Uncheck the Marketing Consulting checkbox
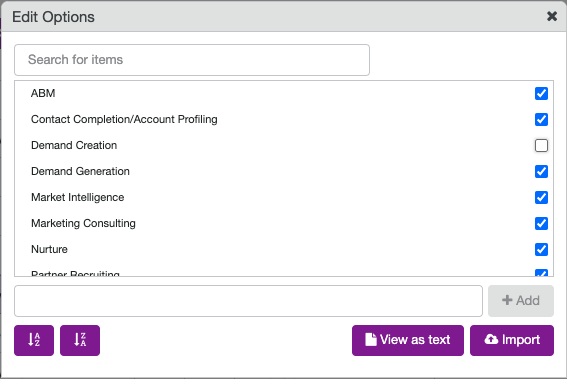Image resolution: width=567 pixels, height=379 pixels. click(x=541, y=223)
